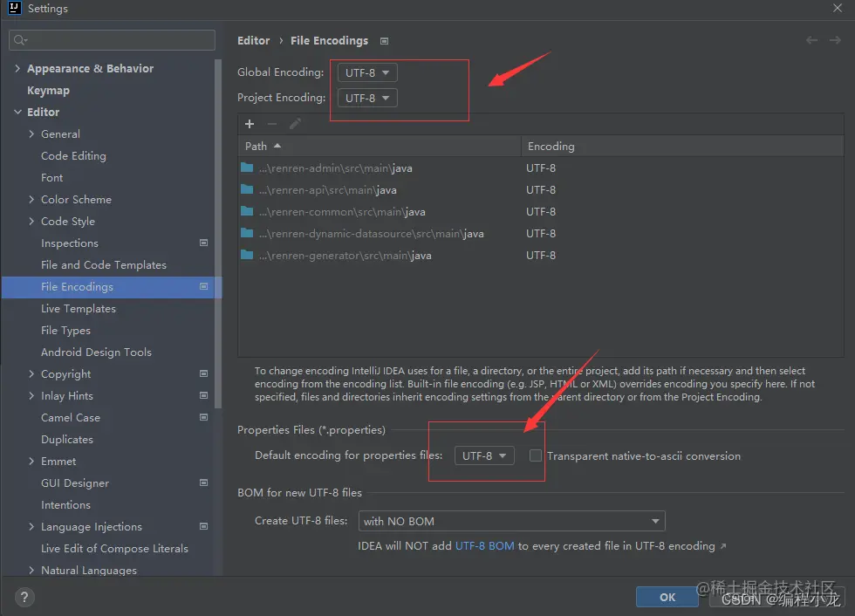This screenshot has width=855, height=616.
Task: Click the back navigation arrow
Action: [811, 40]
